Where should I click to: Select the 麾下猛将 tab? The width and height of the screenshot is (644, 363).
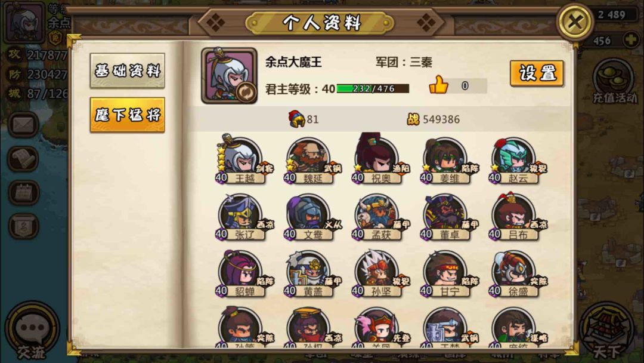(x=128, y=115)
